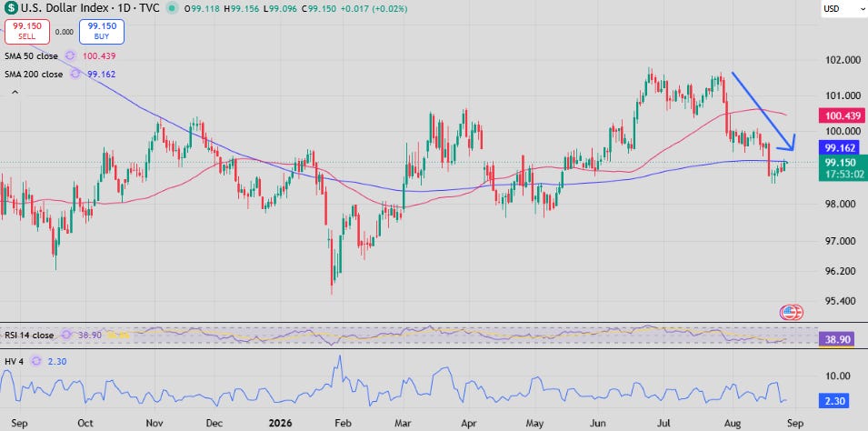Click the blue 99.162 price axis tag

pyautogui.click(x=839, y=147)
